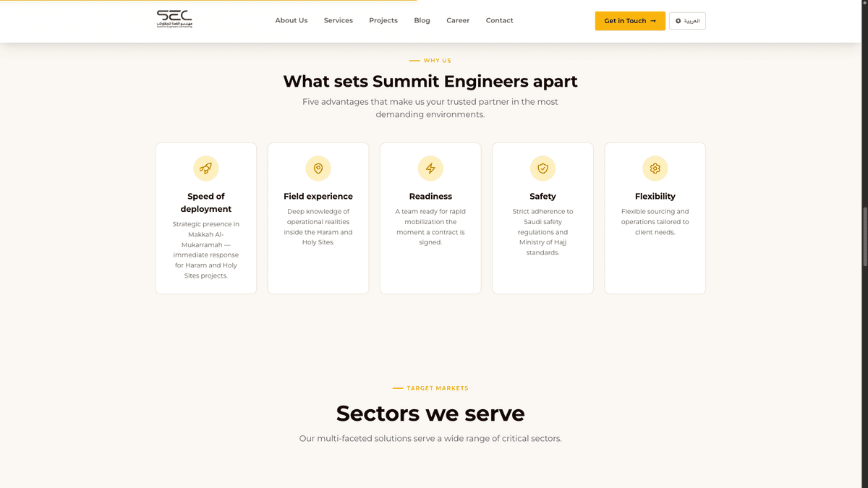The image size is (868, 488).
Task: Open the Contact page
Action: (x=500, y=20)
